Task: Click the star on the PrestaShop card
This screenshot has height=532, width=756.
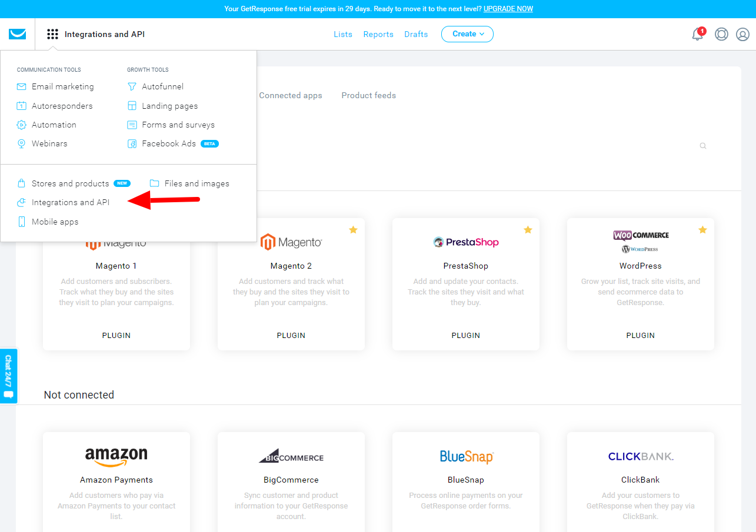Action: click(x=528, y=230)
